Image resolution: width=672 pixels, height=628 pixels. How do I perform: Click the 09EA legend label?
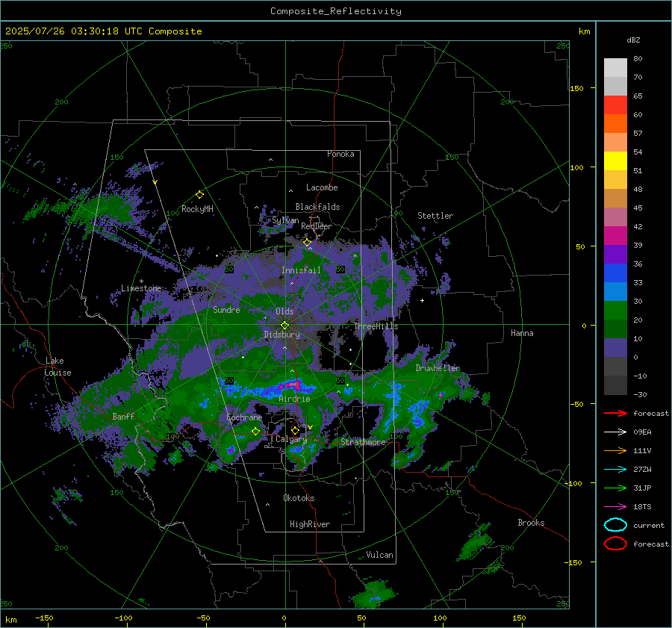pyautogui.click(x=642, y=432)
